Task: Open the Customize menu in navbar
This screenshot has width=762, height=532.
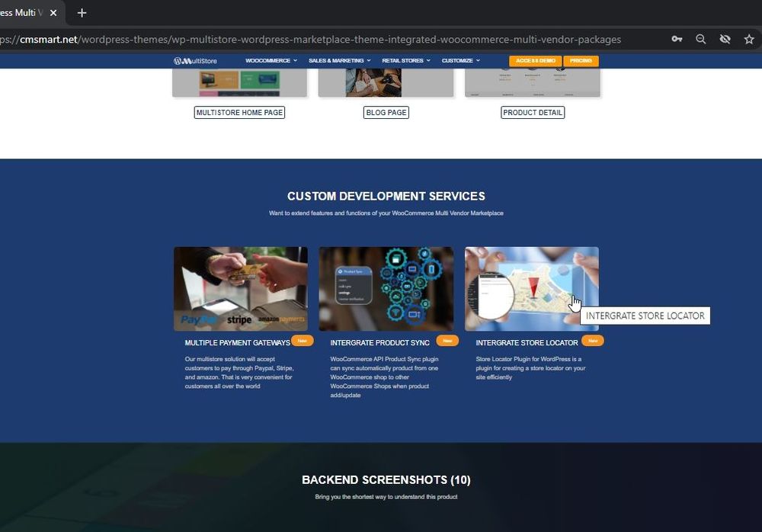Action: click(460, 61)
